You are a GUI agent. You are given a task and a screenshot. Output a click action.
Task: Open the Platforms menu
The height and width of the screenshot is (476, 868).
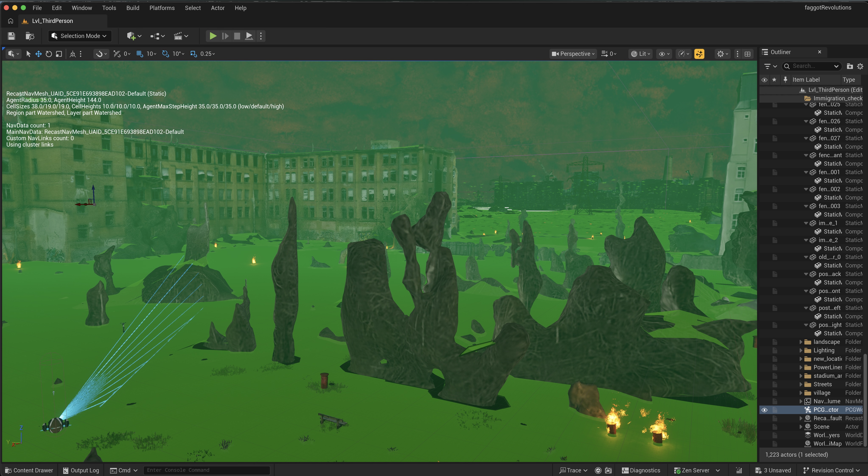click(x=162, y=8)
